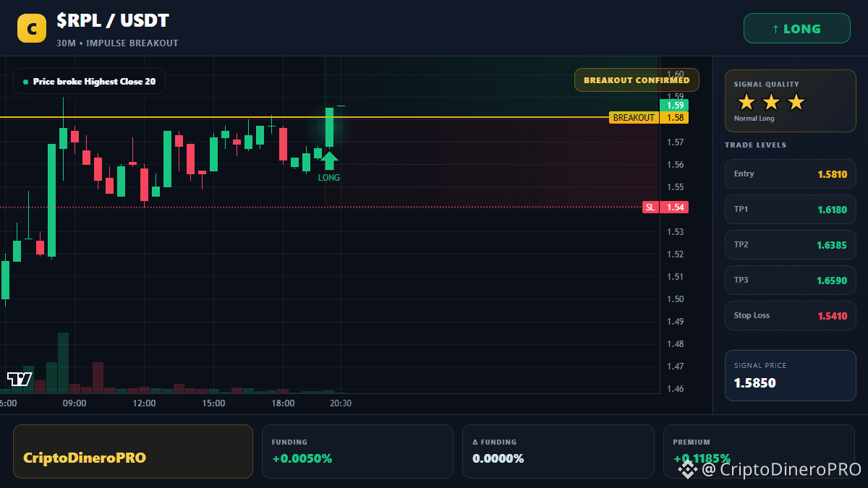
Task: Click the TradingView logo on the chart
Action: point(20,379)
